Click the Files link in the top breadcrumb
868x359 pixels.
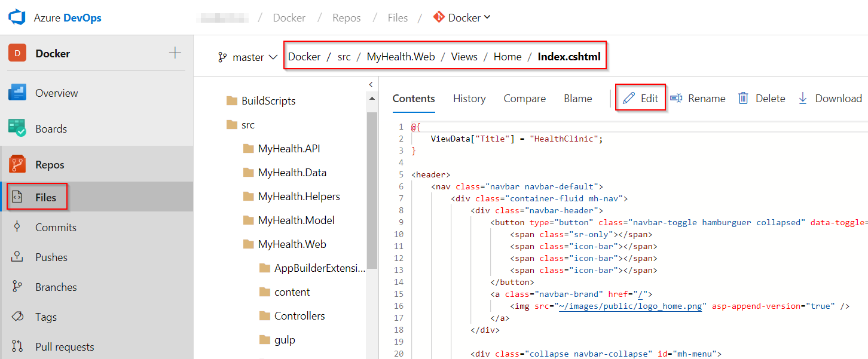point(398,18)
